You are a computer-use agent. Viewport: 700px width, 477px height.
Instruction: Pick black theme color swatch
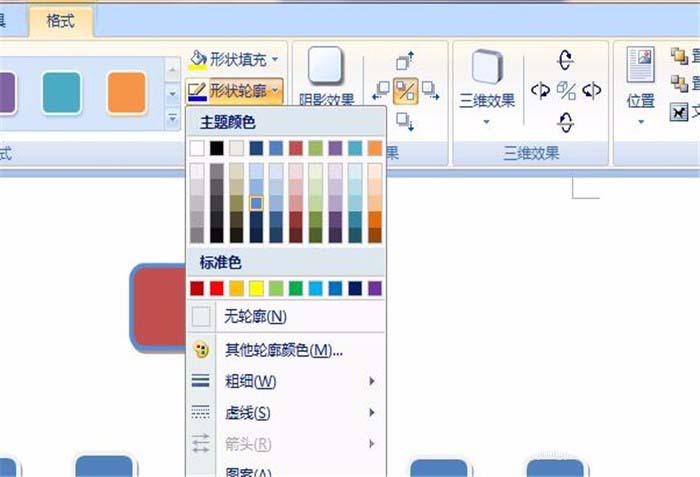point(217,148)
